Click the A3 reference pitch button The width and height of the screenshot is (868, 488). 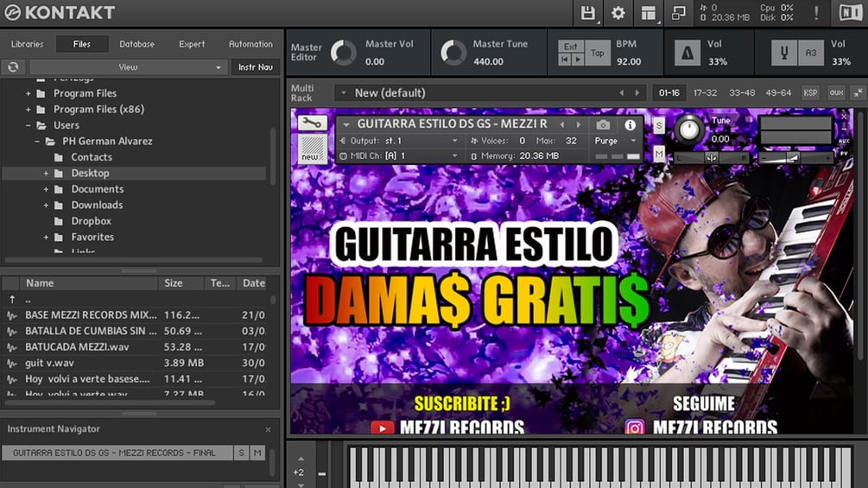(x=811, y=53)
